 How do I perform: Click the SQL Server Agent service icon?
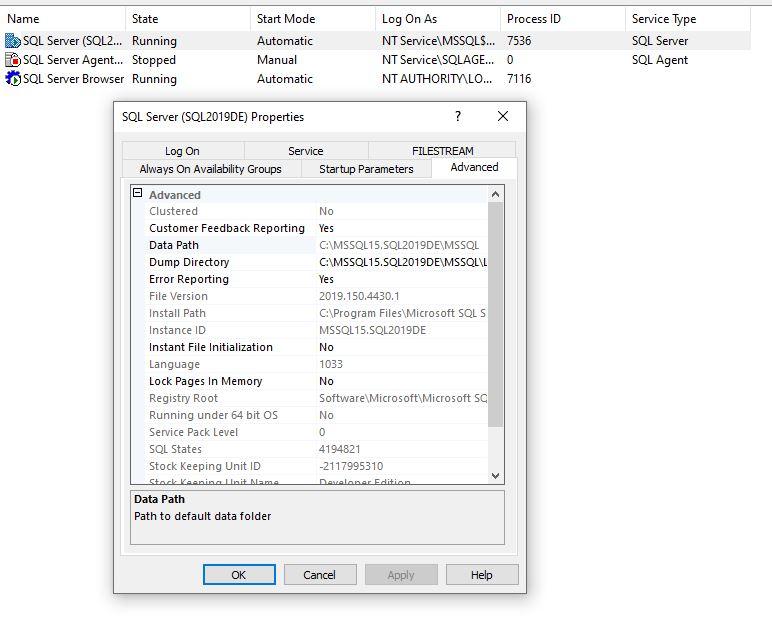(x=13, y=60)
